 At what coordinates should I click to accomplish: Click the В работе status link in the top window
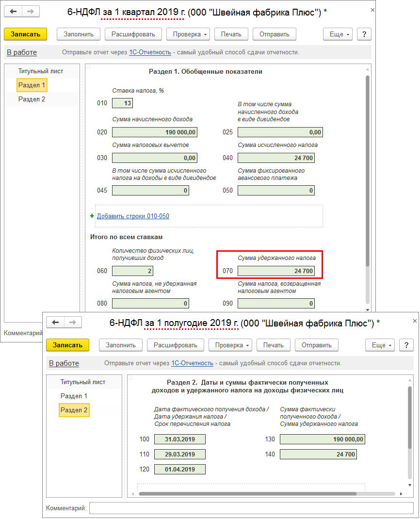click(22, 52)
